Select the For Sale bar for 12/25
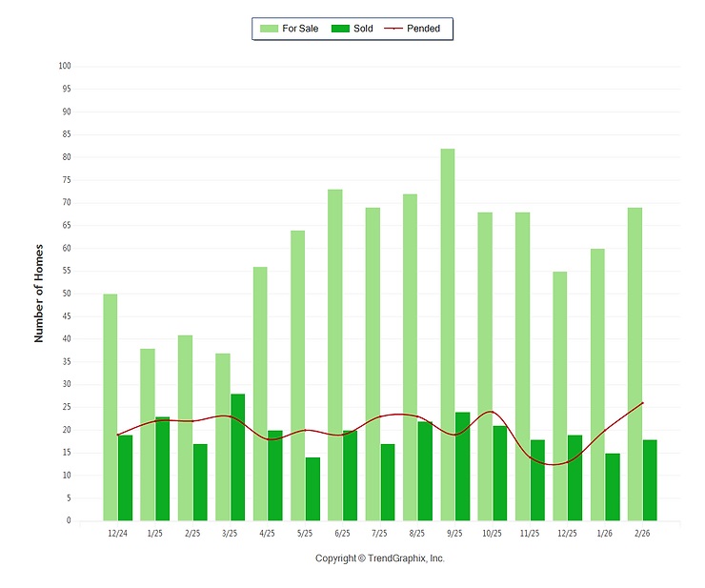 click(x=560, y=395)
